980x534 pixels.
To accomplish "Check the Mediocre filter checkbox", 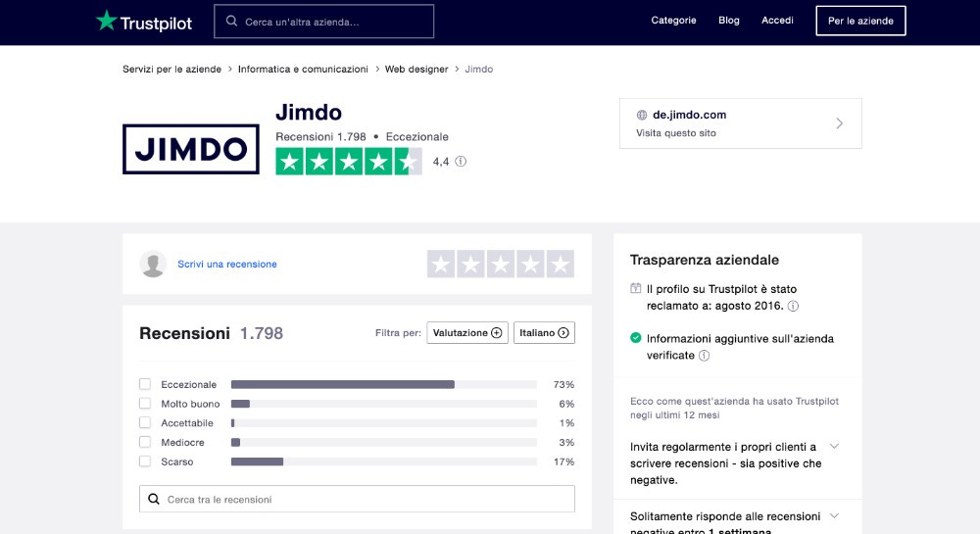I will [x=145, y=442].
